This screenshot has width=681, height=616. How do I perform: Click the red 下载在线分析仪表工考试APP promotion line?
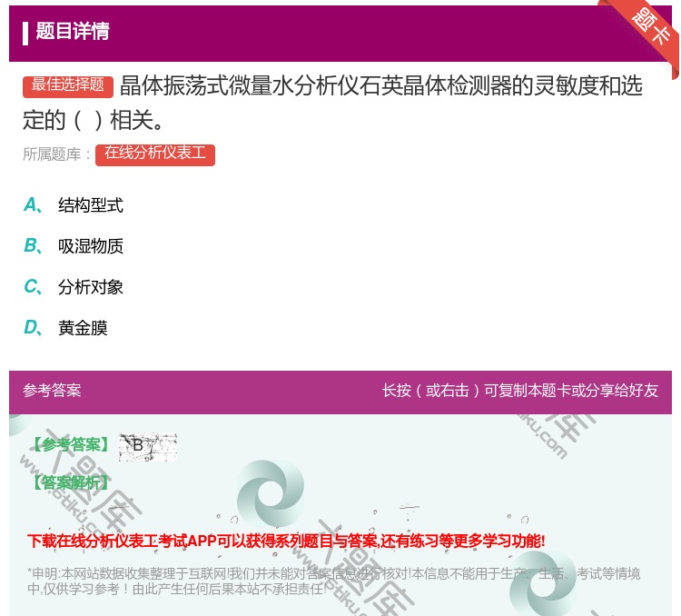(286, 541)
